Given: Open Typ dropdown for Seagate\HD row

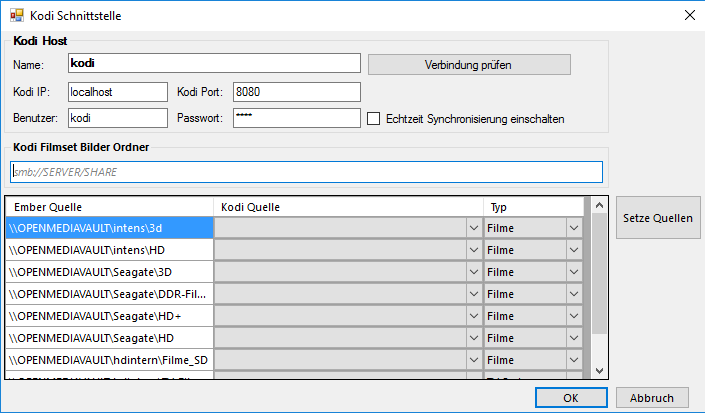Looking at the screenshot, I should [x=574, y=338].
